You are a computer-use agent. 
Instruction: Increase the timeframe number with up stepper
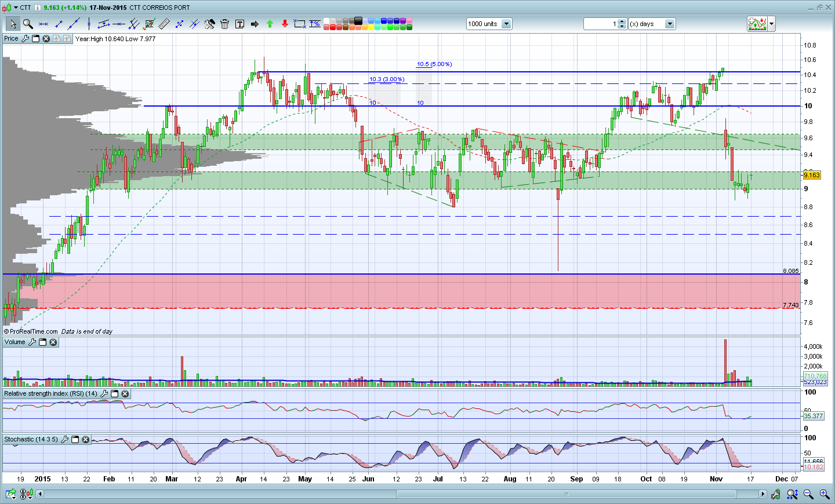click(x=622, y=21)
